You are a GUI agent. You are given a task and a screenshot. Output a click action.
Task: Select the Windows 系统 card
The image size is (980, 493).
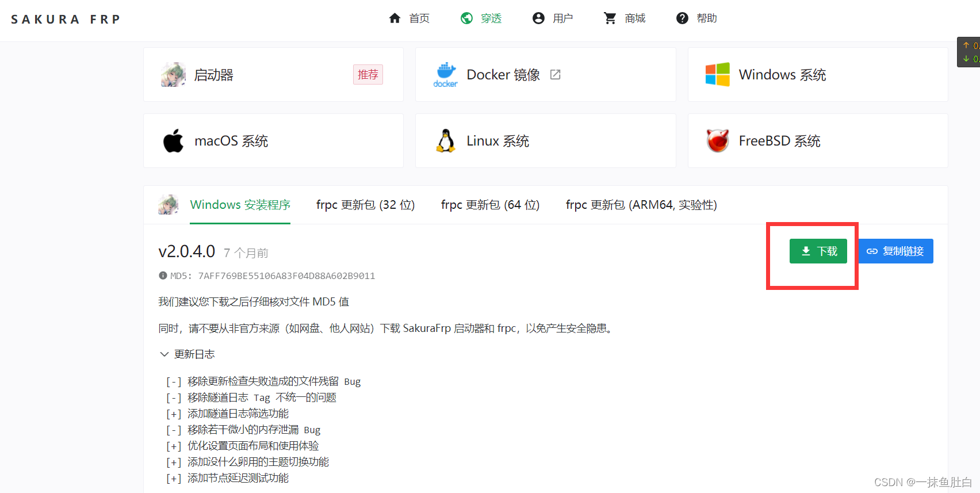click(x=818, y=75)
